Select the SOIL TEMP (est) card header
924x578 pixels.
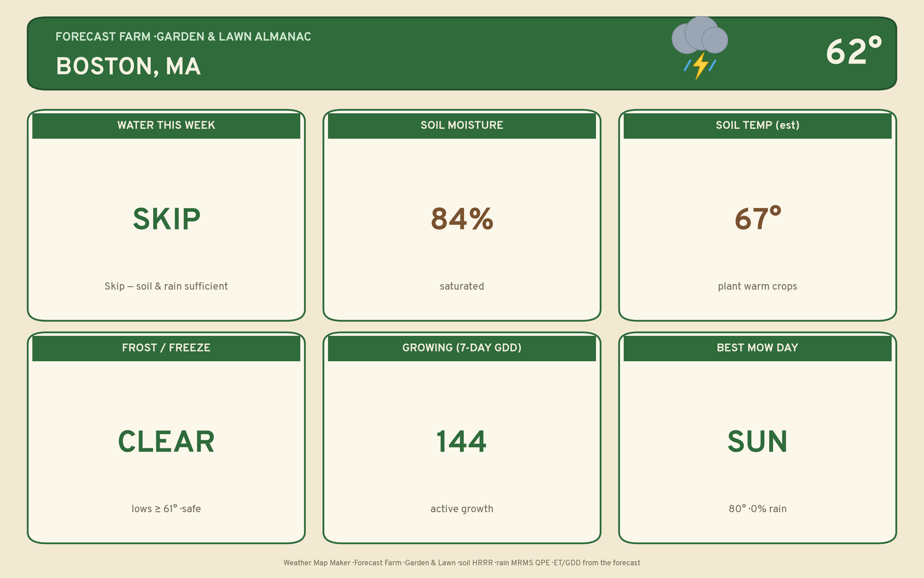pyautogui.click(x=758, y=125)
